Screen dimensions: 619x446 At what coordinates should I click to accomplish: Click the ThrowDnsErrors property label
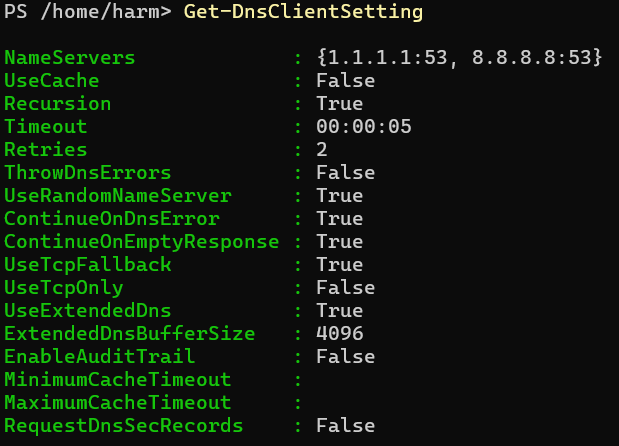[x=87, y=173]
